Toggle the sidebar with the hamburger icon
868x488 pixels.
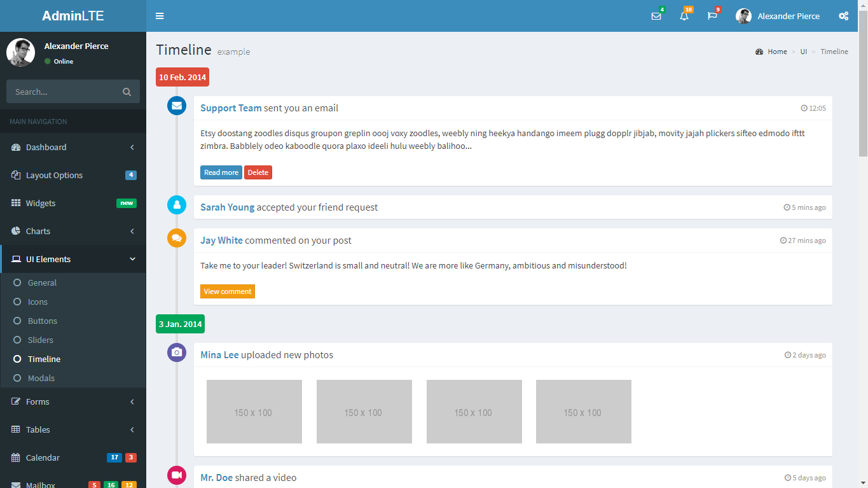[x=160, y=16]
